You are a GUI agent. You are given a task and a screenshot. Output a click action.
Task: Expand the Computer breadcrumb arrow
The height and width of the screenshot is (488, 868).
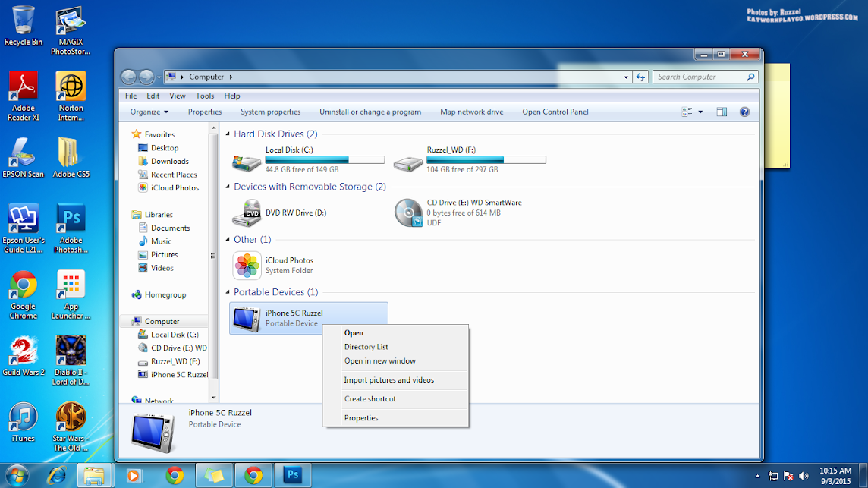coord(231,77)
